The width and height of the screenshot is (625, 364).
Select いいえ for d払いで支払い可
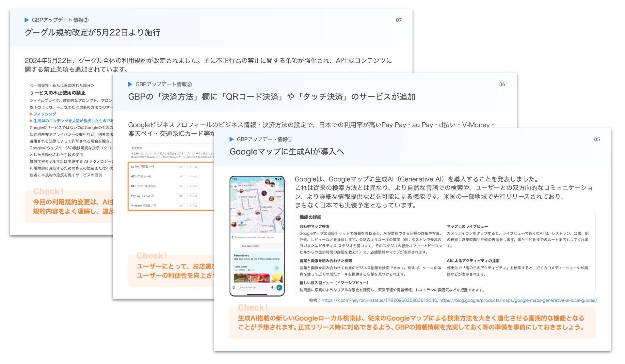194,176
